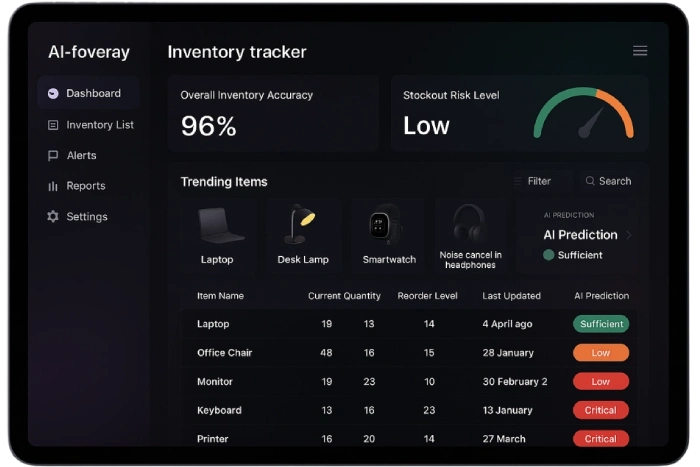Image resolution: width=700 pixels, height=467 pixels.
Task: Open the Reports menu item
Action: click(x=76, y=186)
